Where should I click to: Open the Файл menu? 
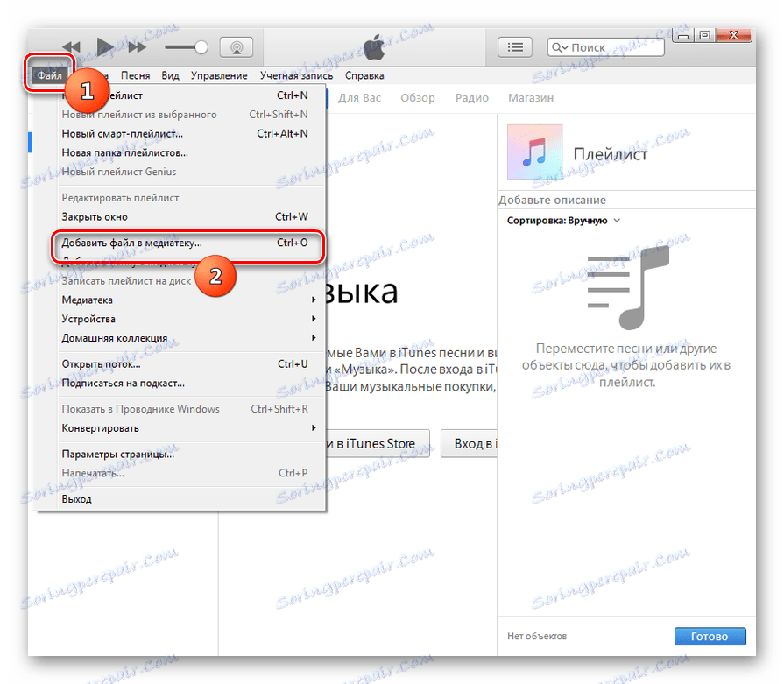coord(50,75)
